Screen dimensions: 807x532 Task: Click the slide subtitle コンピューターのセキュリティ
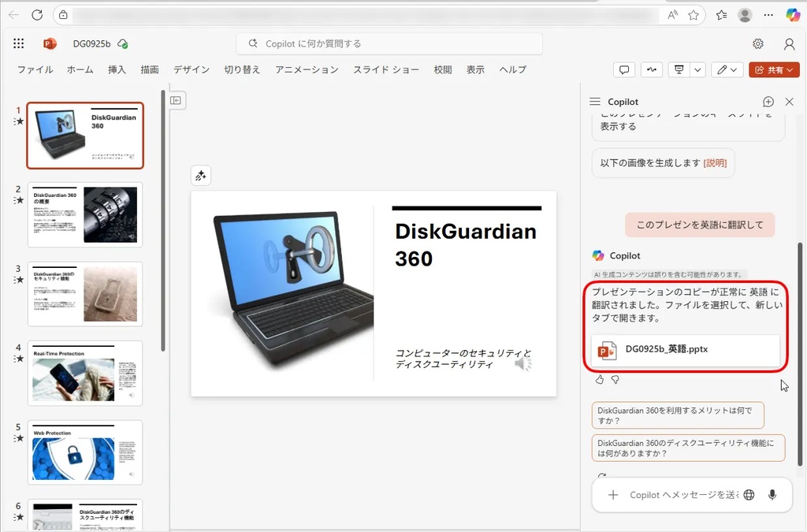[463, 359]
